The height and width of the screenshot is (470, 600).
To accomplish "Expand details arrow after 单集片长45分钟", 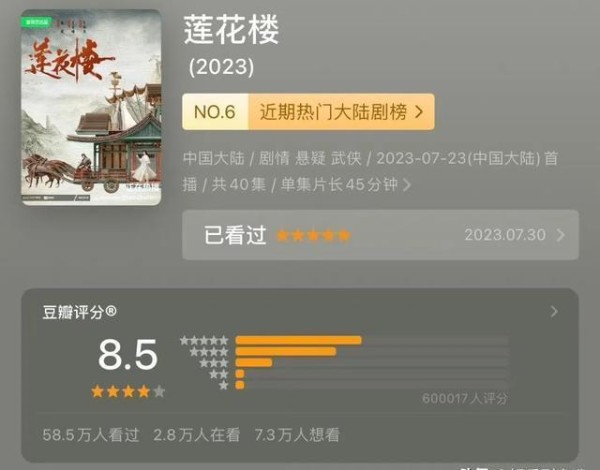I will [407, 185].
